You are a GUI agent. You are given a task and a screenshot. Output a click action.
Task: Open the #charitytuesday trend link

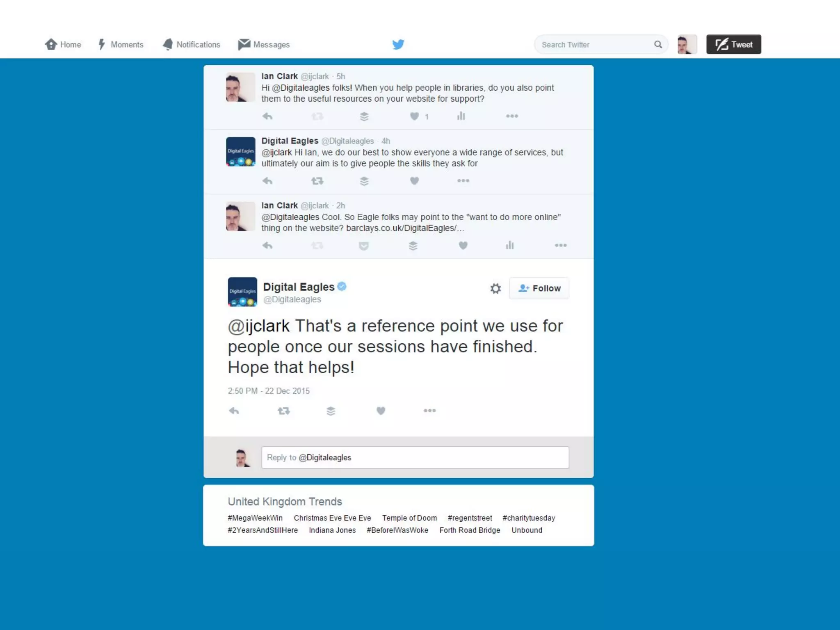pyautogui.click(x=529, y=518)
